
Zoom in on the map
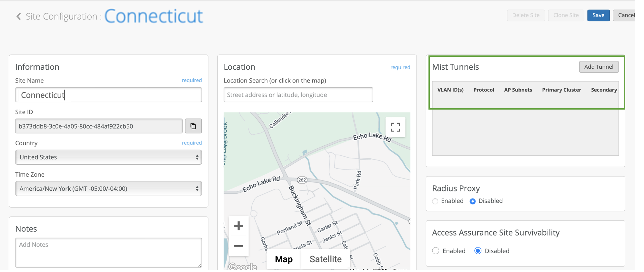pyautogui.click(x=238, y=226)
